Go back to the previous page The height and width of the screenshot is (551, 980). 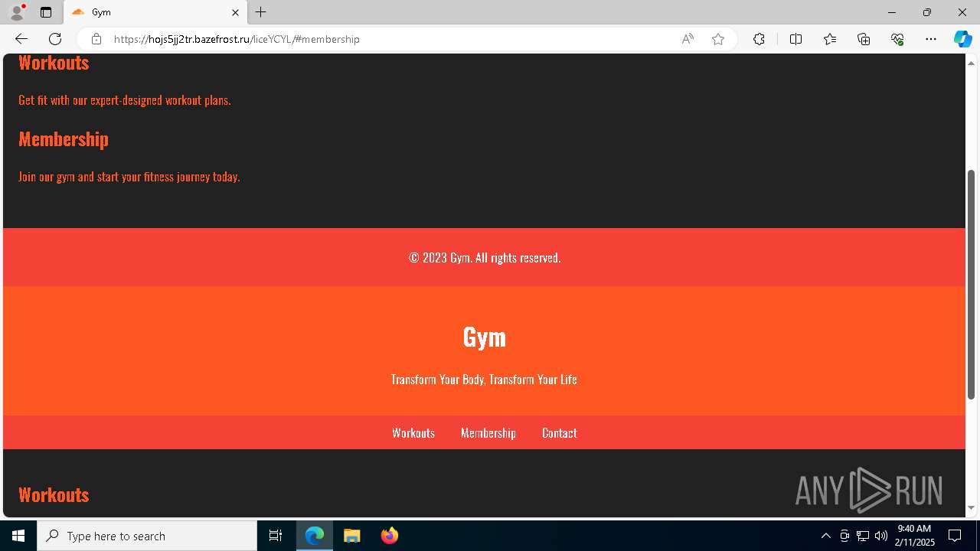pyautogui.click(x=21, y=39)
